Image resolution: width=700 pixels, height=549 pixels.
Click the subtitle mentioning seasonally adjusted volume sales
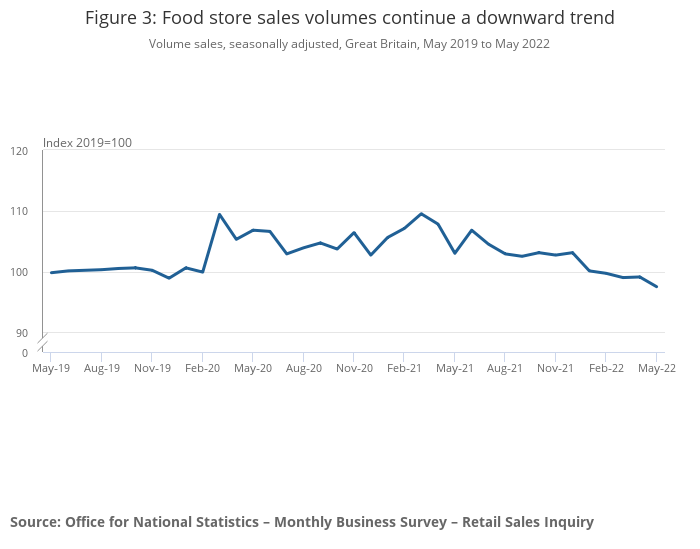(349, 44)
